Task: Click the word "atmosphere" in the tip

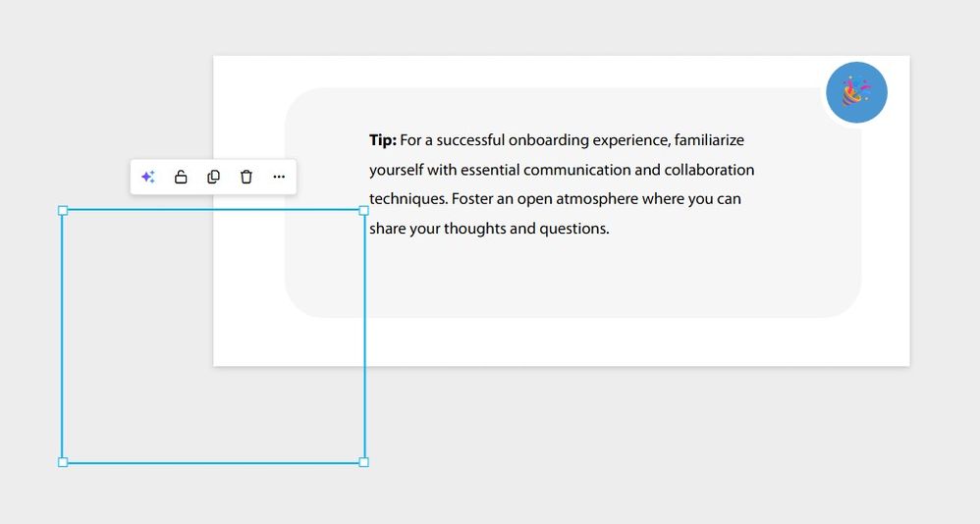Action: click(596, 199)
